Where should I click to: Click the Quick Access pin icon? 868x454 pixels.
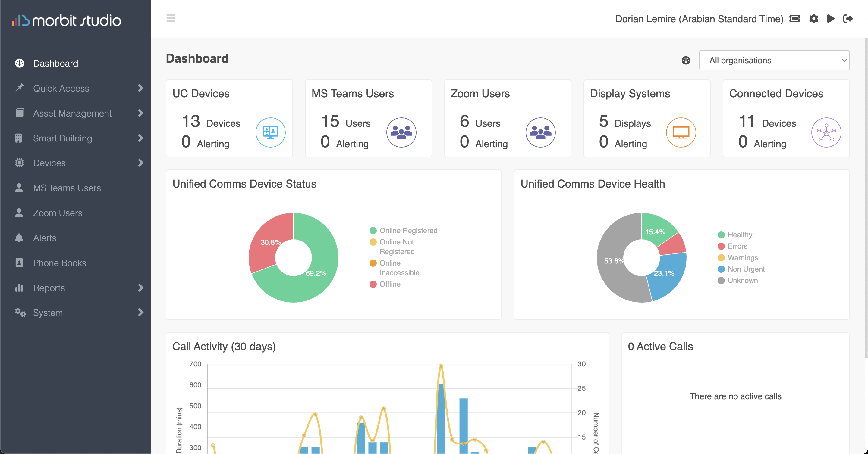pos(20,88)
